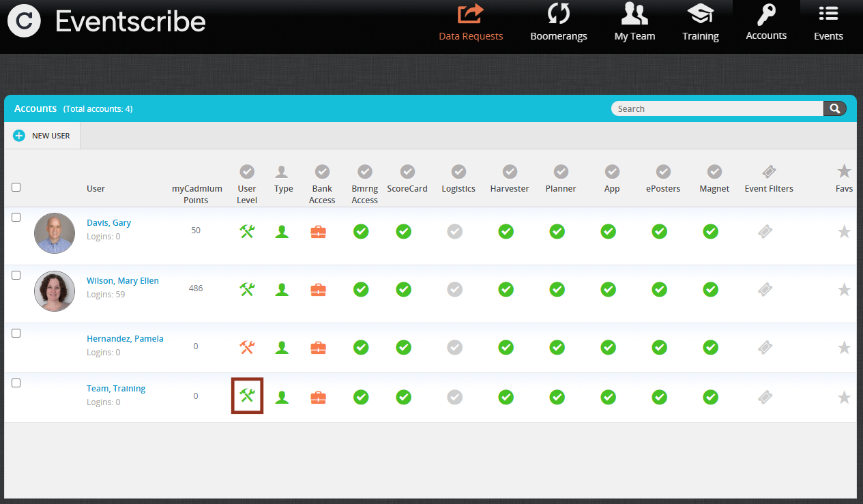Open Hernandez, Pamela user link
Screen dimensions: 863x504
[125, 339]
